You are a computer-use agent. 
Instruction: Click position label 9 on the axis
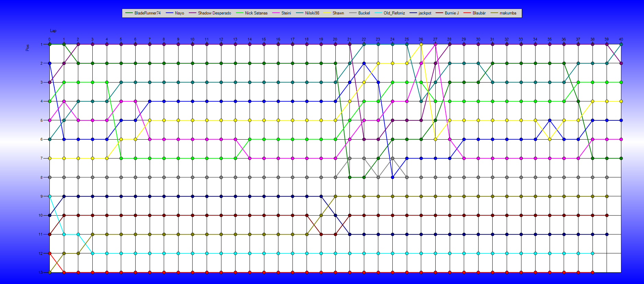click(42, 196)
